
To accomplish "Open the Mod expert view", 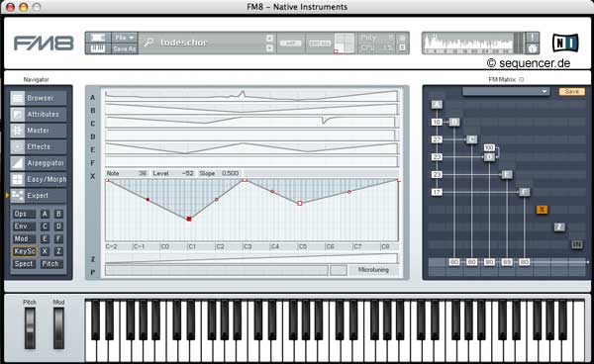I will point(24,238).
